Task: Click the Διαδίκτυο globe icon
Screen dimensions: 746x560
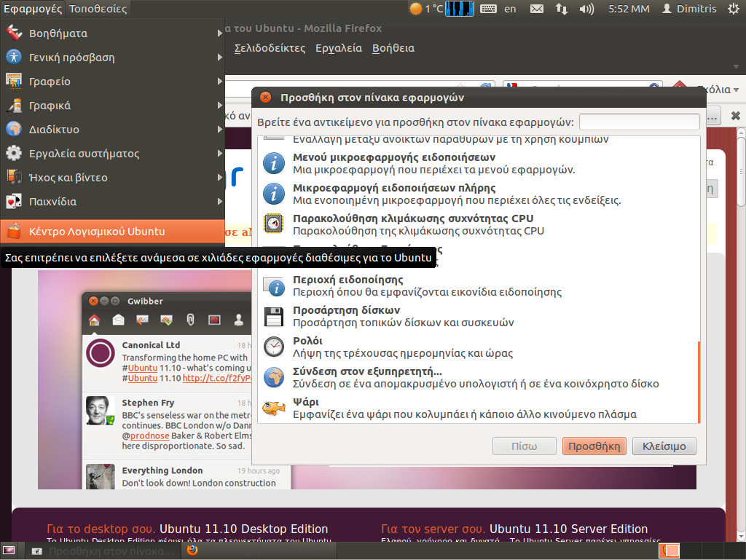Action: (14, 130)
